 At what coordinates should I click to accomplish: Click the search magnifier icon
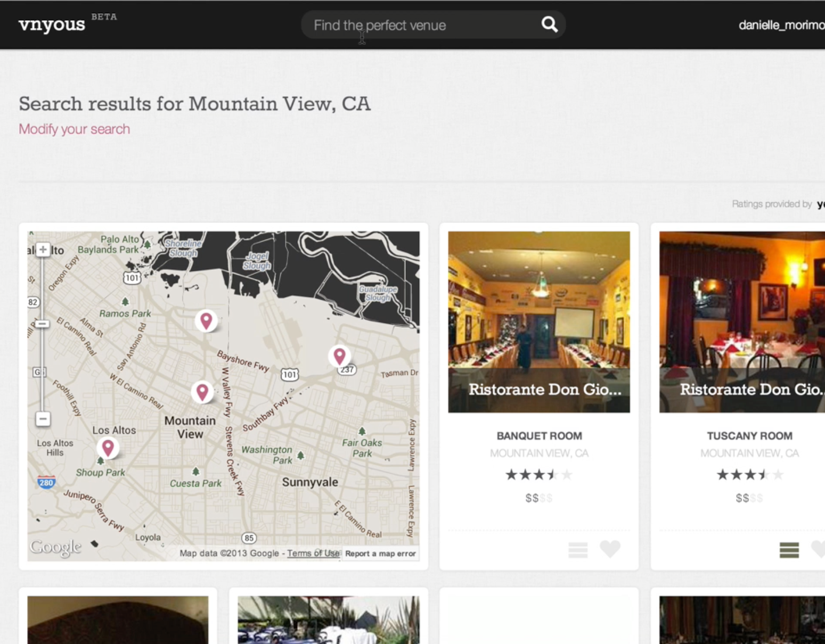549,24
